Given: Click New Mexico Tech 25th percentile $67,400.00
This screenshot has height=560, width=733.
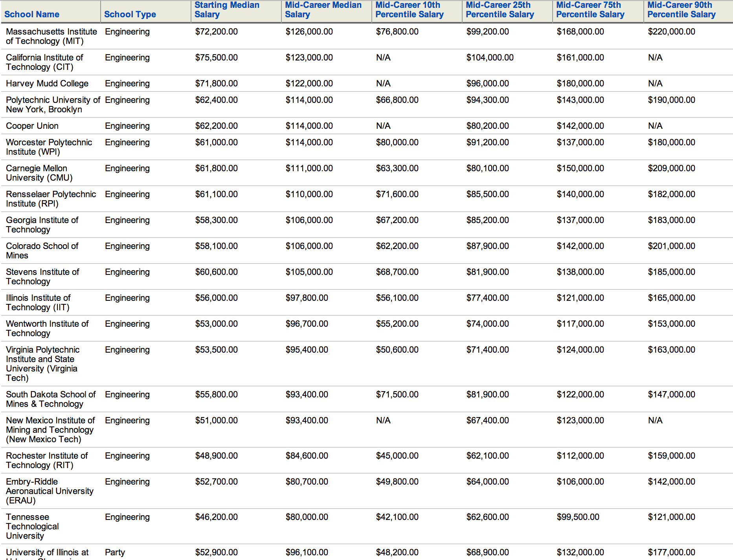Looking at the screenshot, I should (488, 420).
